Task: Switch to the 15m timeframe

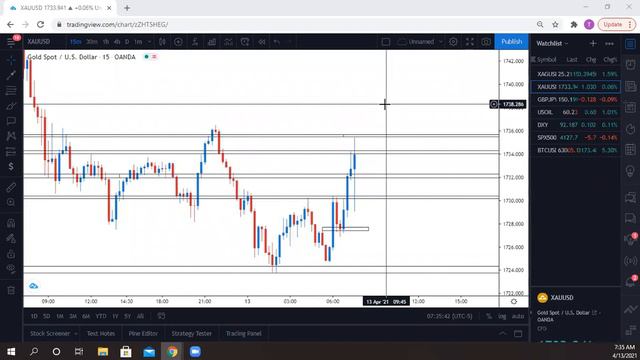Action: pyautogui.click(x=76, y=42)
